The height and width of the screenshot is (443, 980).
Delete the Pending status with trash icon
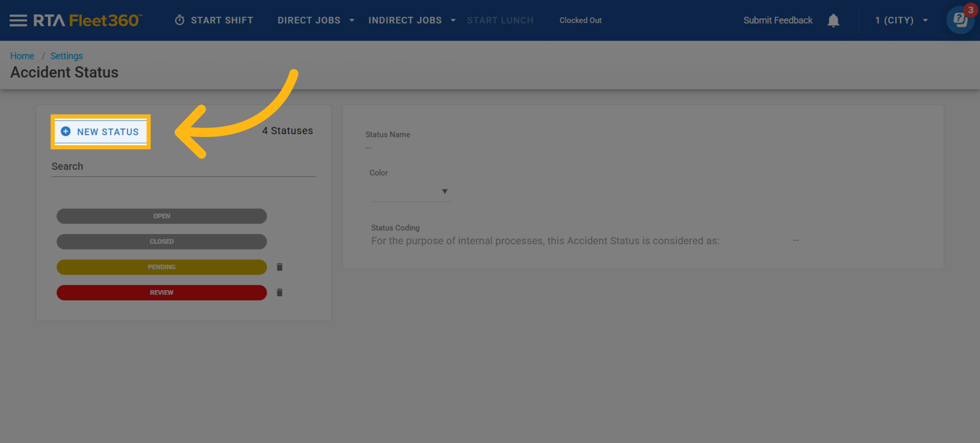tap(280, 267)
